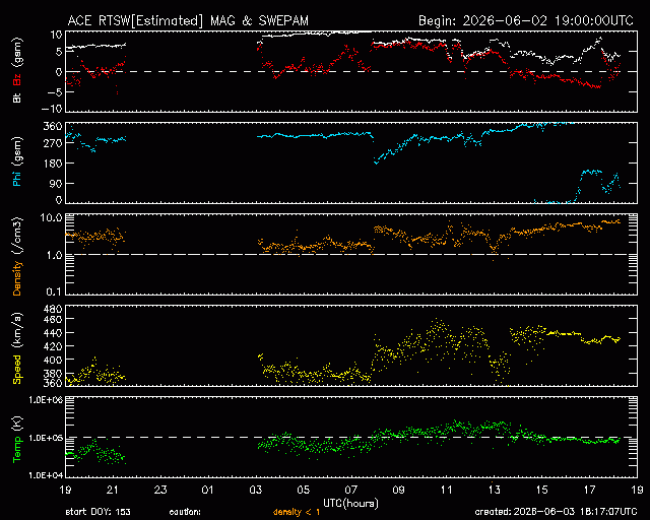
Task: Click the orange "Density" axis label
Action: coord(17,277)
